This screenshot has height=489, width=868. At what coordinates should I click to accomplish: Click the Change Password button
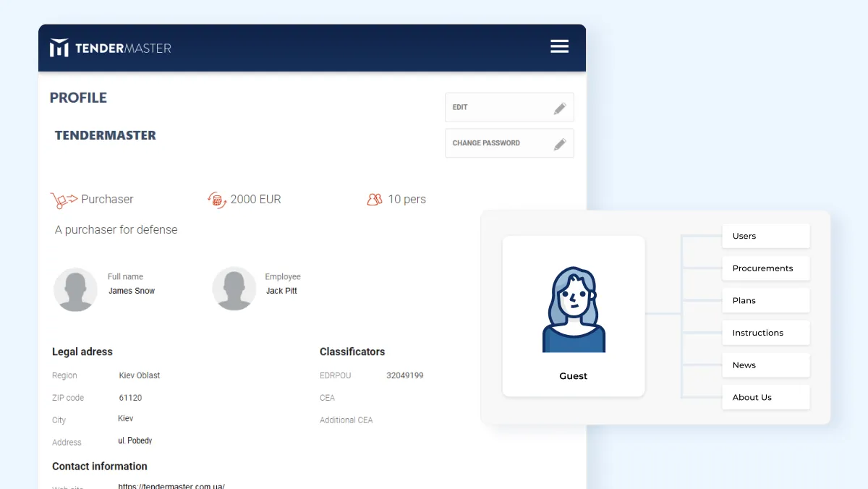[509, 143]
